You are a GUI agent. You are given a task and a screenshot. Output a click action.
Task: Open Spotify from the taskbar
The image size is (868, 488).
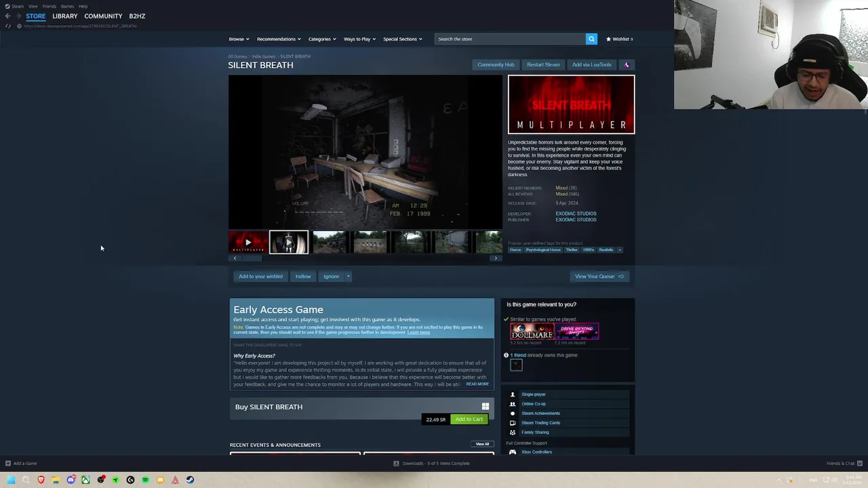pos(145,480)
